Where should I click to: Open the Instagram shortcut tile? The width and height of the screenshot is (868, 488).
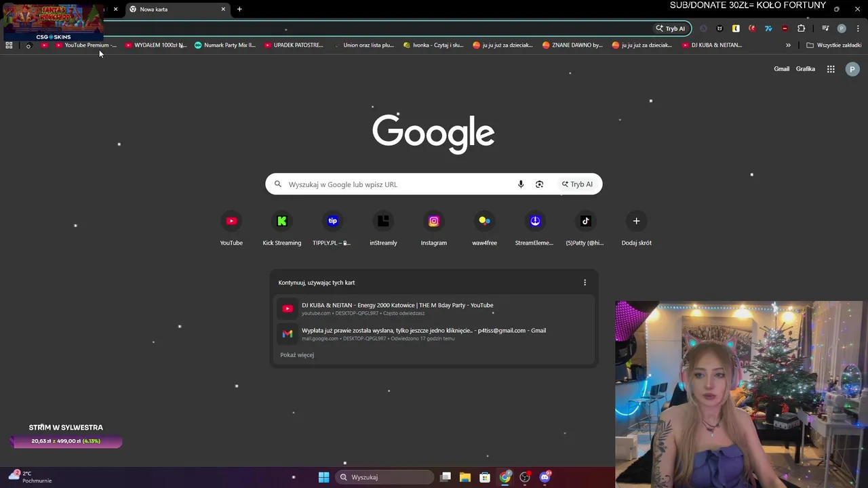(x=434, y=229)
